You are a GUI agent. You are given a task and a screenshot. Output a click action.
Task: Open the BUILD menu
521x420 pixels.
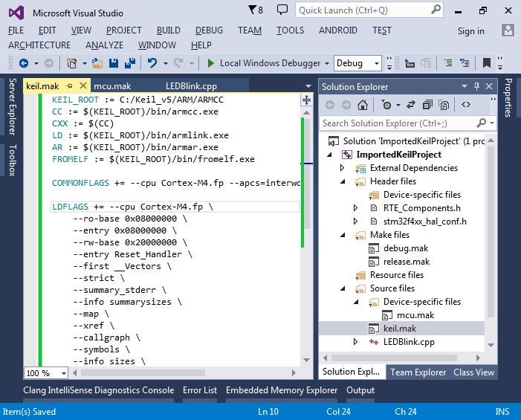[x=169, y=30]
